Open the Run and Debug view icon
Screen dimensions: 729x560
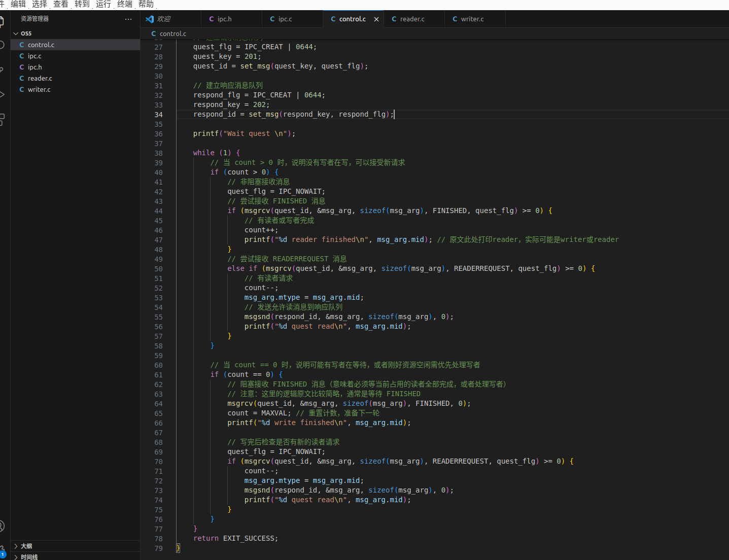coord(2,94)
